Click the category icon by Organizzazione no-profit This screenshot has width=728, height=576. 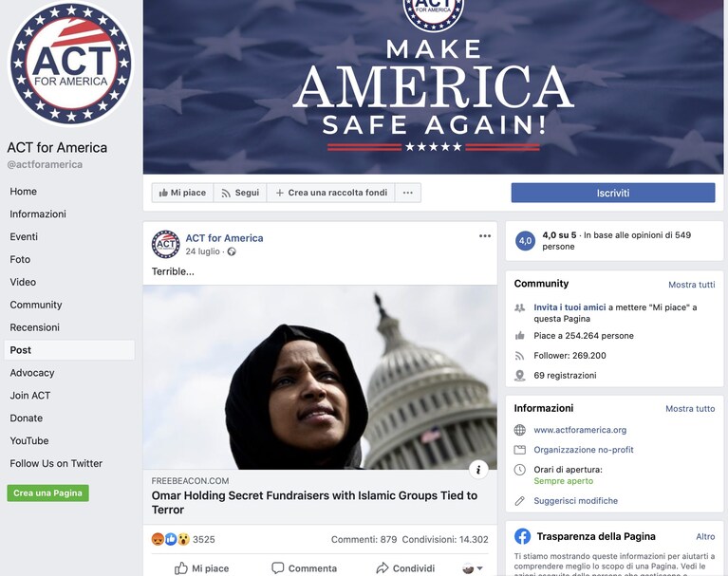(519, 450)
